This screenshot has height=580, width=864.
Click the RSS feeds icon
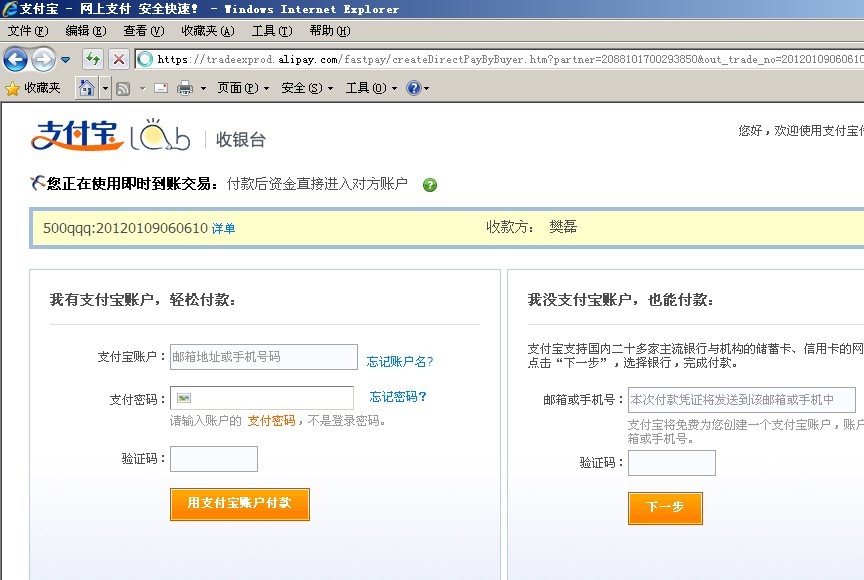pyautogui.click(x=123, y=88)
